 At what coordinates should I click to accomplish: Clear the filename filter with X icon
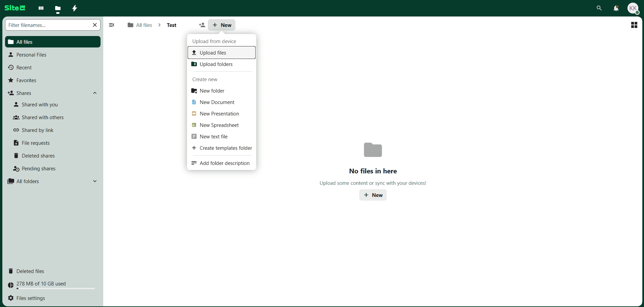pyautogui.click(x=95, y=25)
